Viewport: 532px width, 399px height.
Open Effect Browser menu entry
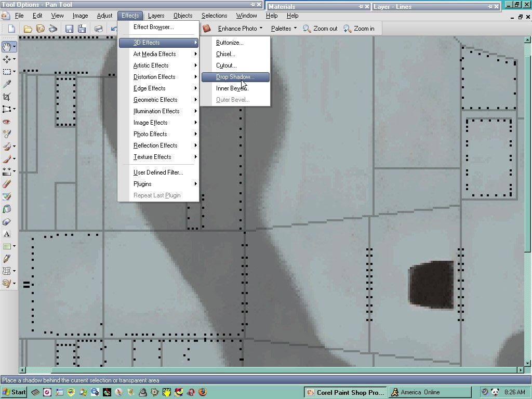(158, 27)
